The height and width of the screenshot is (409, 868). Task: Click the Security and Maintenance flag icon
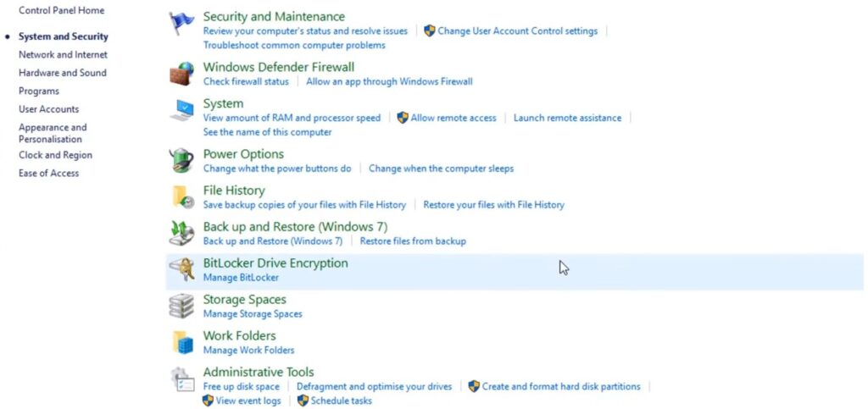[x=182, y=24]
